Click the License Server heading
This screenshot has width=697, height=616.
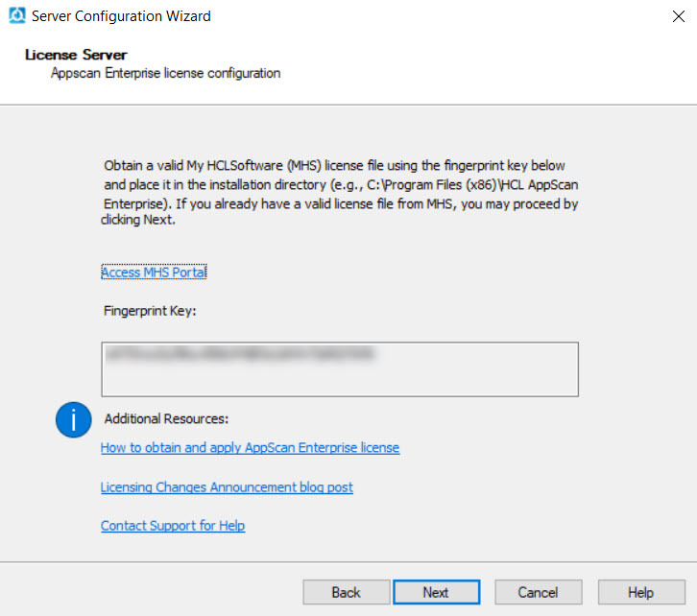(x=76, y=55)
